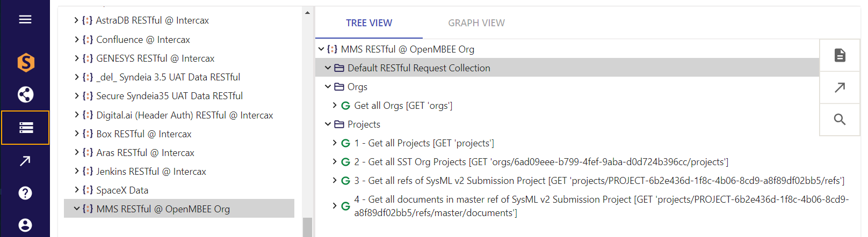Select the repositories list icon in the sidebar
Image resolution: width=868 pixels, height=237 pixels.
[25, 128]
